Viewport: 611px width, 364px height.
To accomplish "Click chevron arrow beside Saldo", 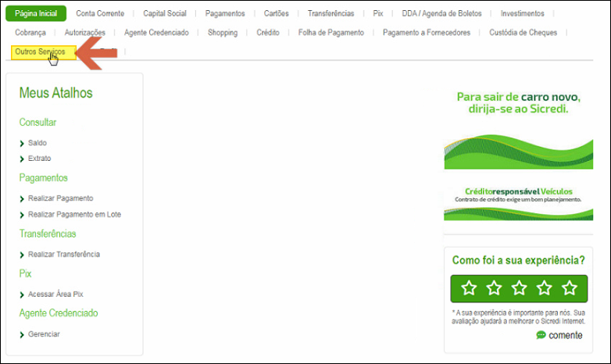I will pyautogui.click(x=22, y=144).
